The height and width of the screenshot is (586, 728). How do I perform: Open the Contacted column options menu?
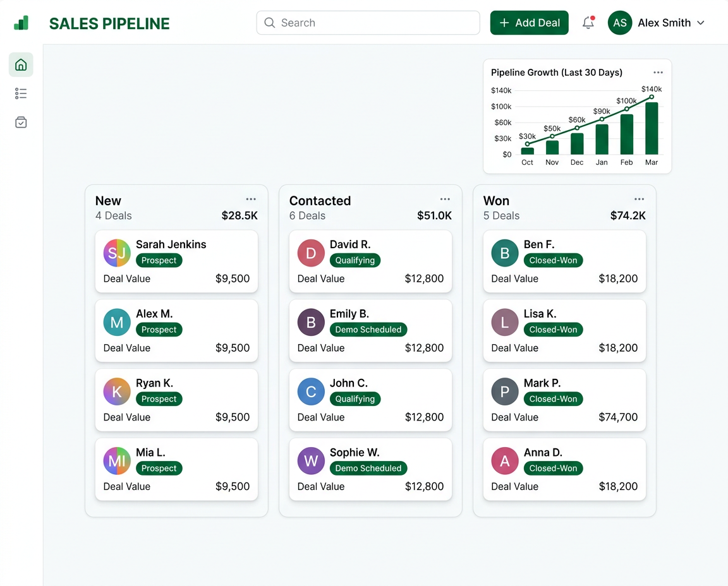click(445, 199)
